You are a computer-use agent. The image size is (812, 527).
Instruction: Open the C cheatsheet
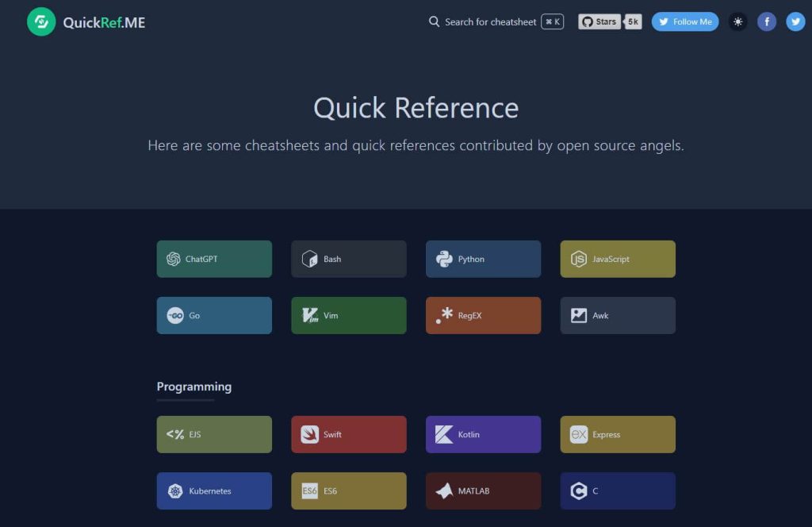(x=617, y=490)
